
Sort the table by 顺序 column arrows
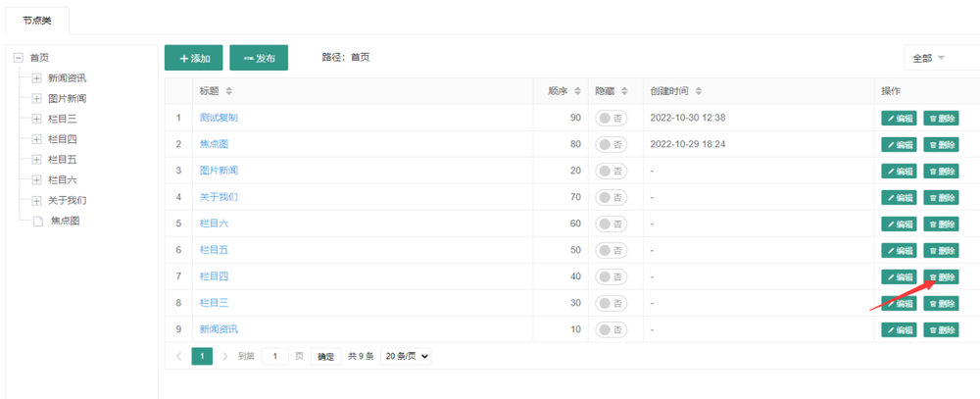578,91
